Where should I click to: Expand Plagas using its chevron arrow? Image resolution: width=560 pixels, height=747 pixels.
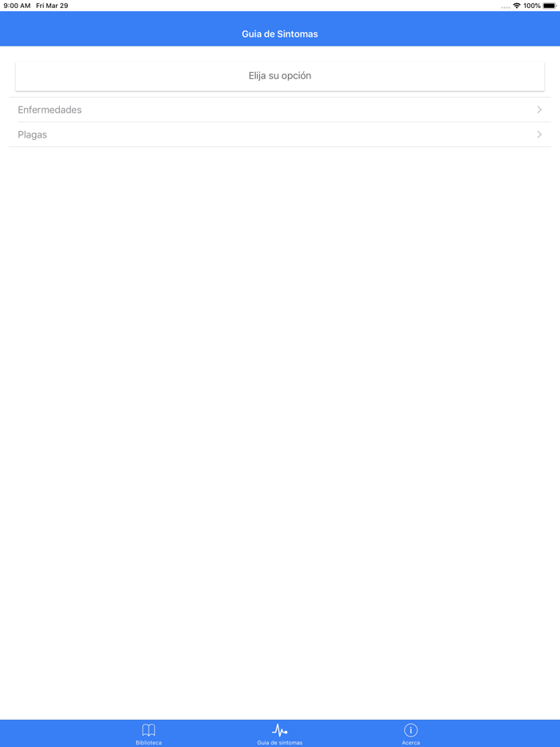tap(539, 134)
